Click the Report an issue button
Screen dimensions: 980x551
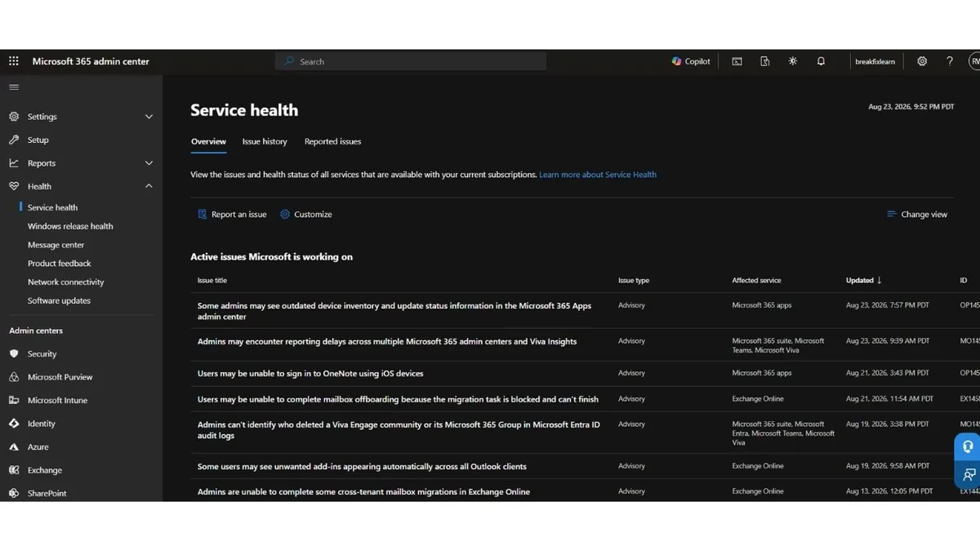click(x=232, y=214)
